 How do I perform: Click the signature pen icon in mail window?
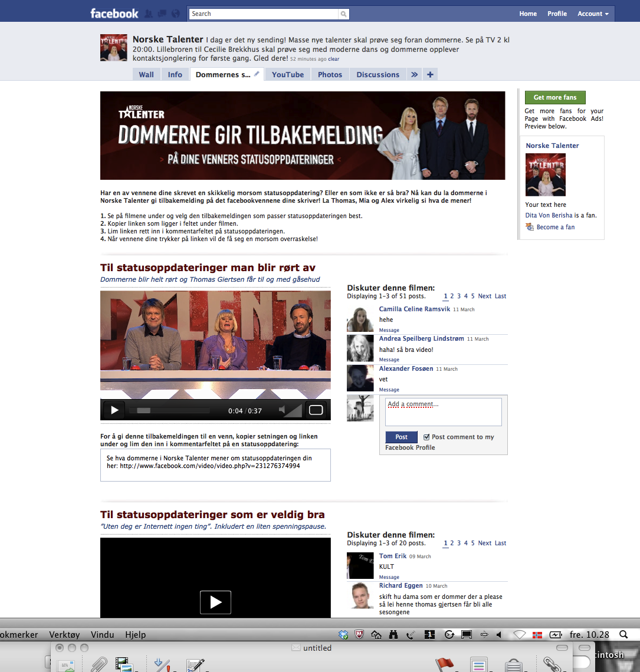(x=195, y=665)
